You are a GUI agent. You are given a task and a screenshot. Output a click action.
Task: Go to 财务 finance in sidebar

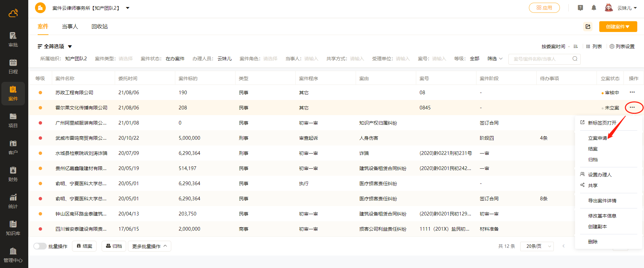click(x=13, y=174)
